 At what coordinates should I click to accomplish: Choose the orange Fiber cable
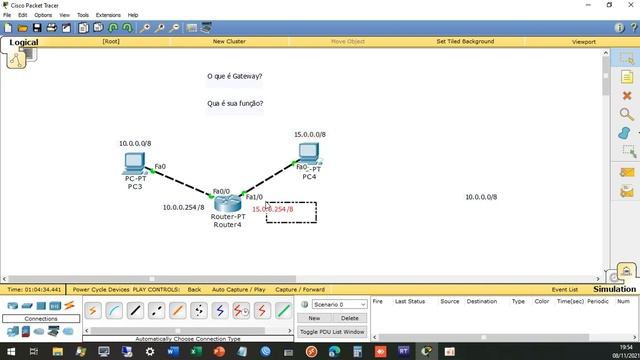pyautogui.click(x=178, y=311)
